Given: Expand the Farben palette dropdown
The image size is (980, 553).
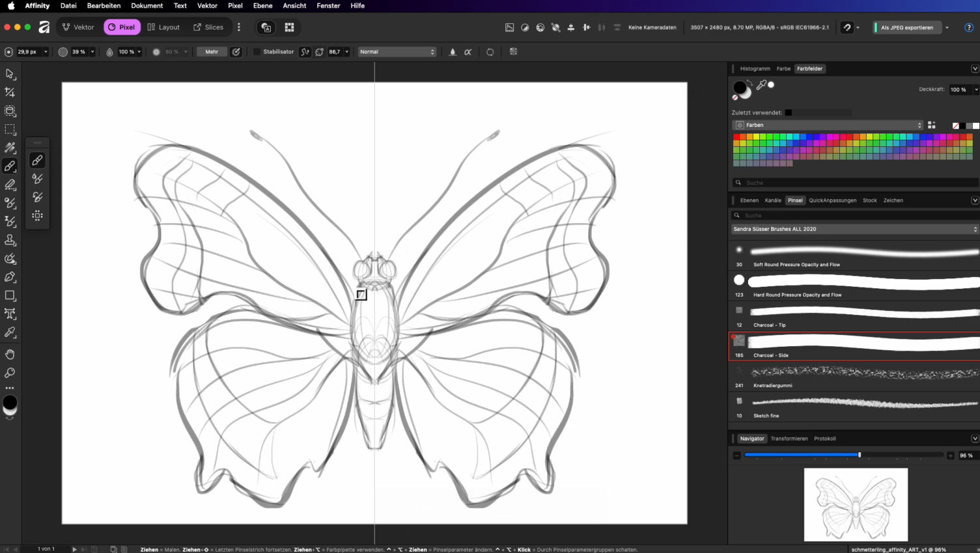Looking at the screenshot, I should pos(828,125).
